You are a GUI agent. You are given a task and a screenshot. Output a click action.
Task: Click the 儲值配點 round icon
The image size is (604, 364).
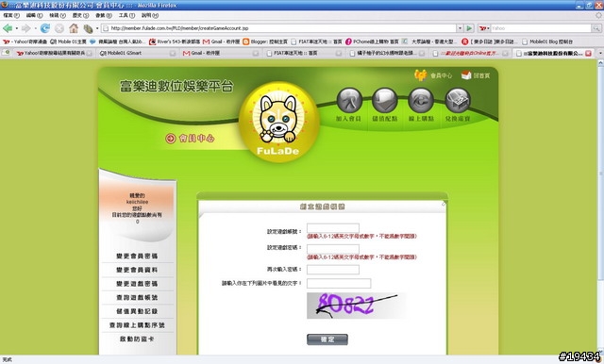pos(384,101)
